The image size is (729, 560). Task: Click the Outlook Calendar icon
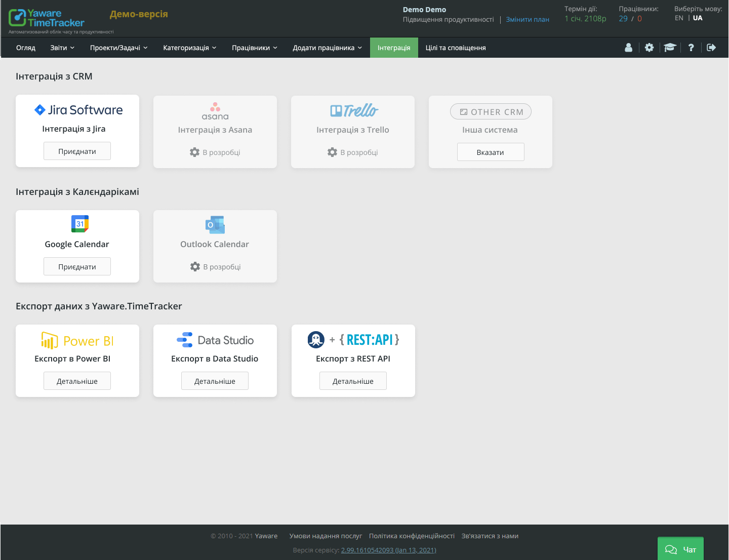coord(215,224)
